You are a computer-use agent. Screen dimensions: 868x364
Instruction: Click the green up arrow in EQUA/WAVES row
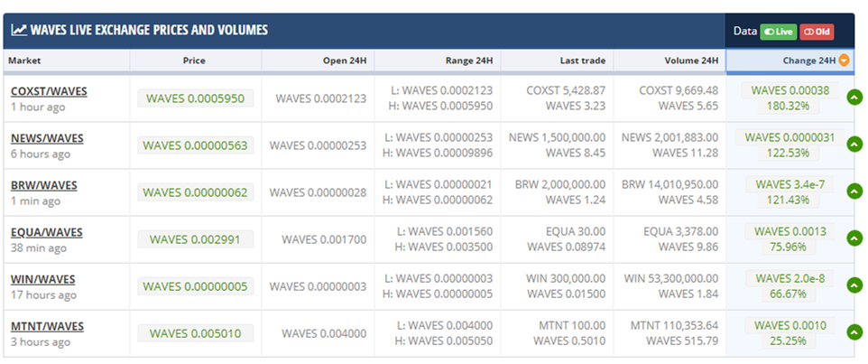pyautogui.click(x=854, y=238)
